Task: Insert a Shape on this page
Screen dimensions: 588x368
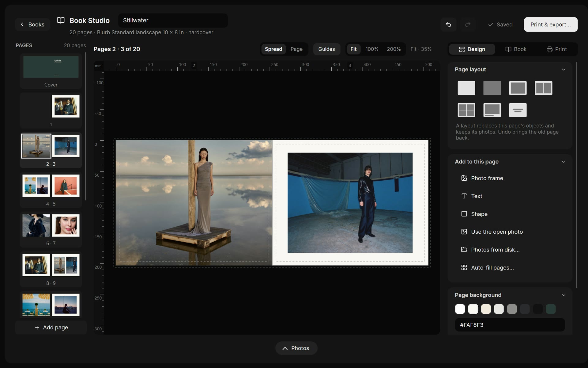Action: tap(510, 214)
